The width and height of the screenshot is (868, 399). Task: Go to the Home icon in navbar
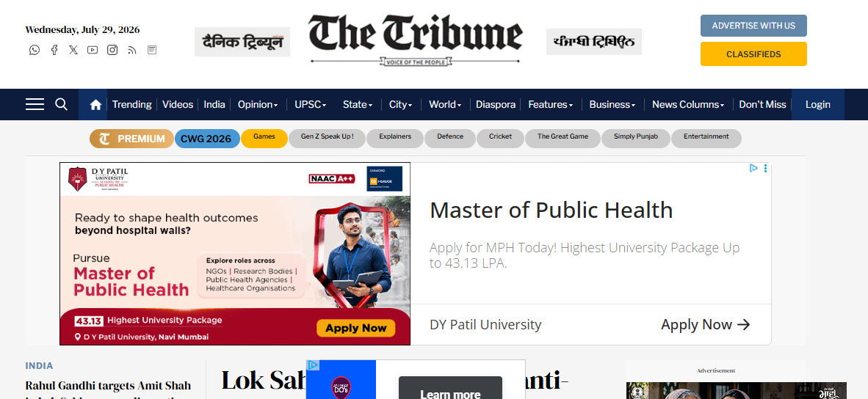95,104
